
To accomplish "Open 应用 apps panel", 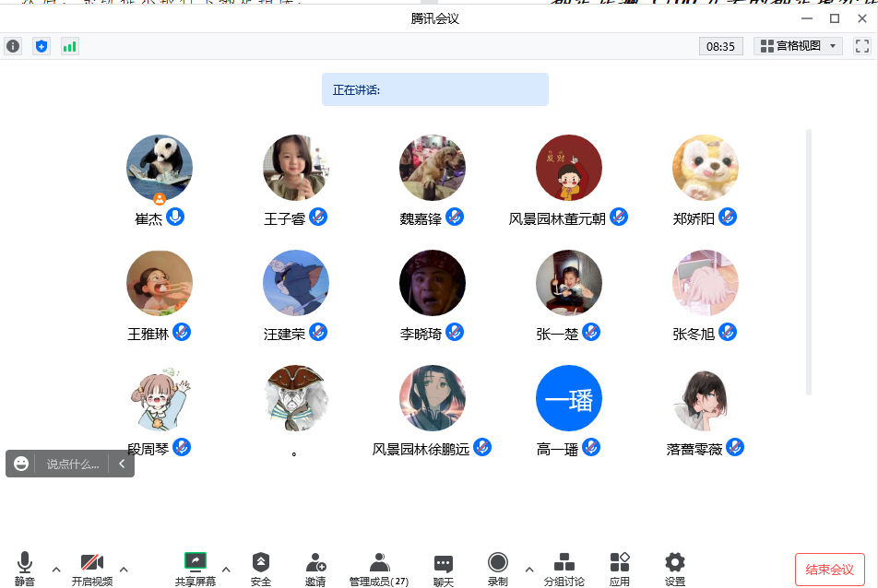I will [x=620, y=569].
